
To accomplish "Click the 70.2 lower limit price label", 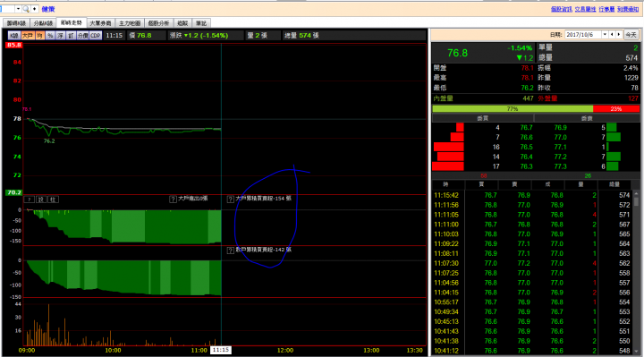I will point(13,192).
